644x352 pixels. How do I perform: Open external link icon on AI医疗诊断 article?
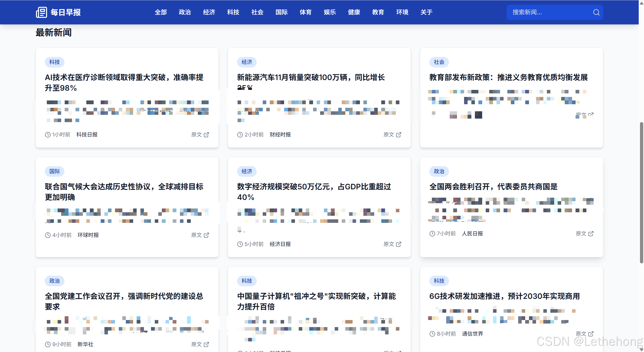[x=206, y=134]
